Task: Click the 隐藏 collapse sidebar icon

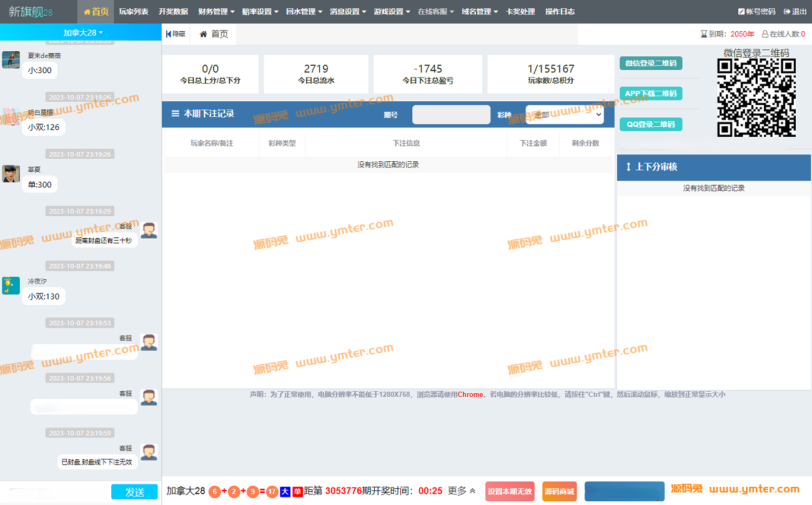Action: click(x=169, y=34)
